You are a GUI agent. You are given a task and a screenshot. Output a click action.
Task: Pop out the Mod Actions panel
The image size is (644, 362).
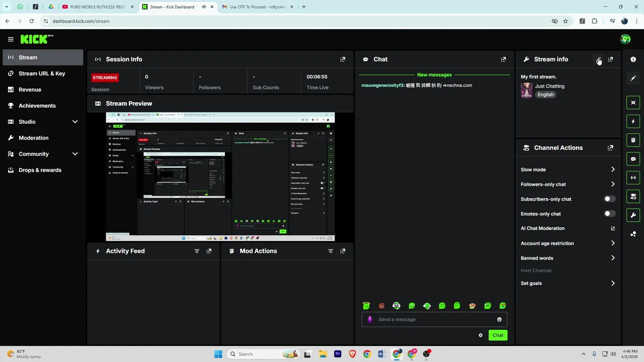click(x=343, y=251)
